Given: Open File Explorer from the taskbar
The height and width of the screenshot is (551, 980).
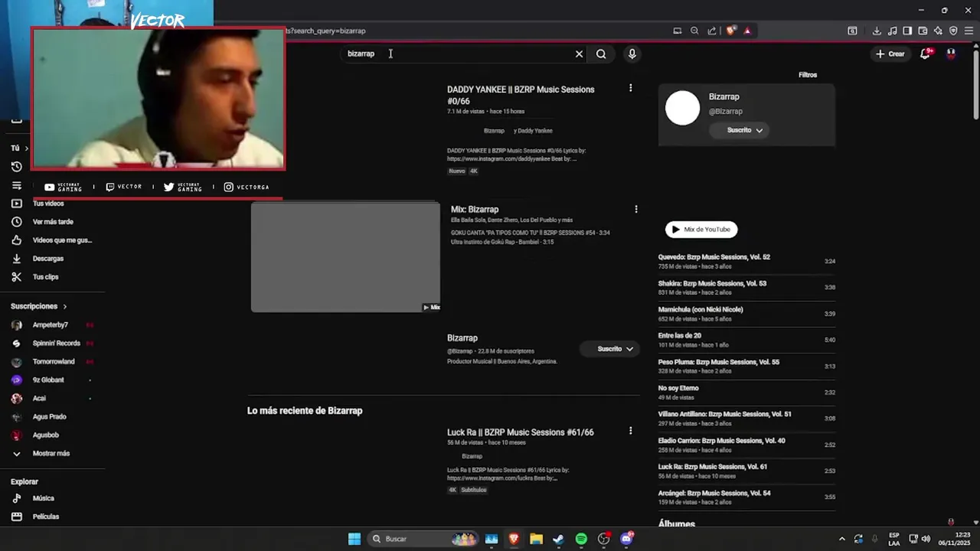Looking at the screenshot, I should tap(536, 539).
